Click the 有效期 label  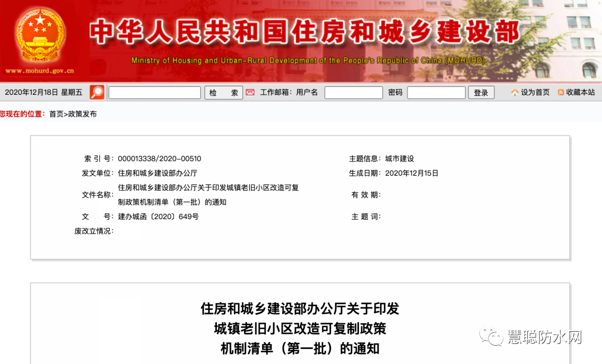click(x=366, y=195)
